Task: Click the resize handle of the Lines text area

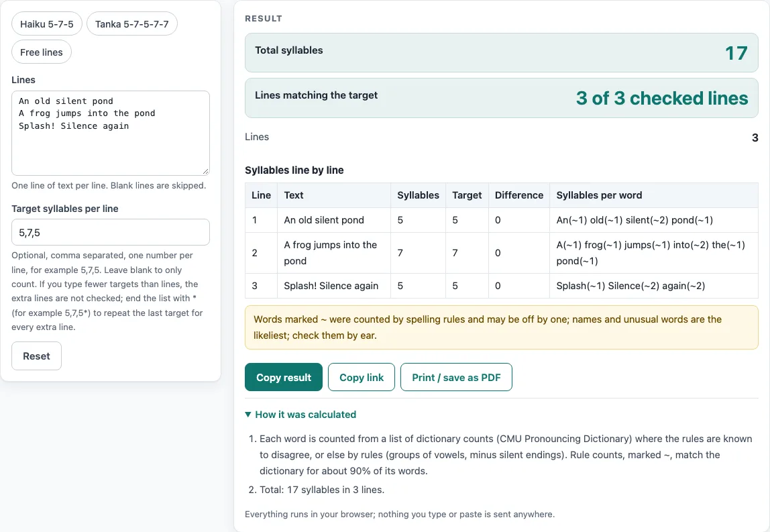Action: [206, 172]
